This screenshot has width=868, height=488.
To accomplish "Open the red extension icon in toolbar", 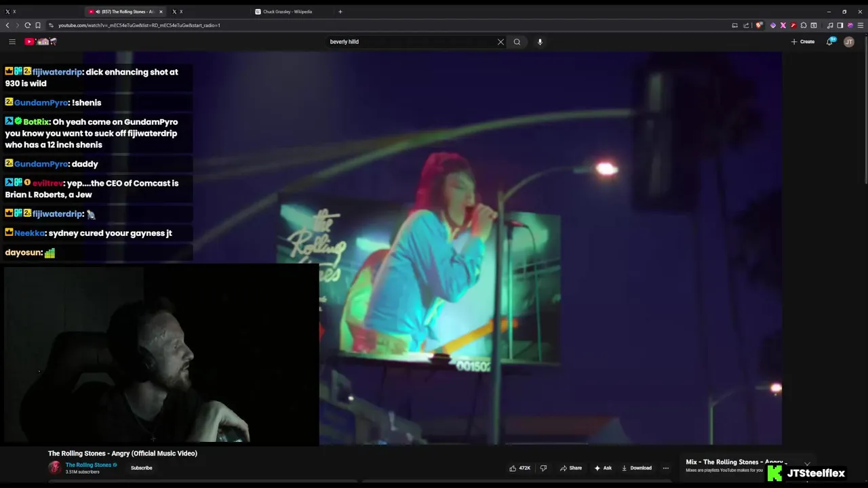I will pyautogui.click(x=793, y=25).
